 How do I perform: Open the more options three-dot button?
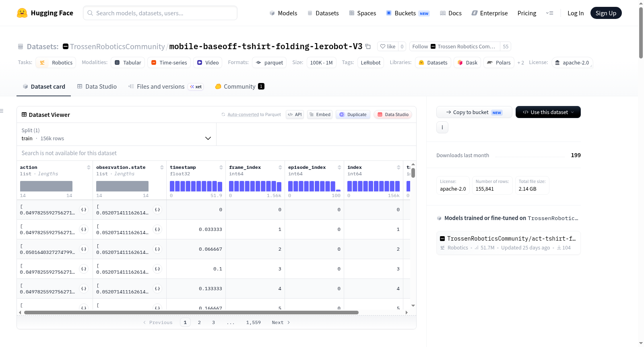(442, 127)
